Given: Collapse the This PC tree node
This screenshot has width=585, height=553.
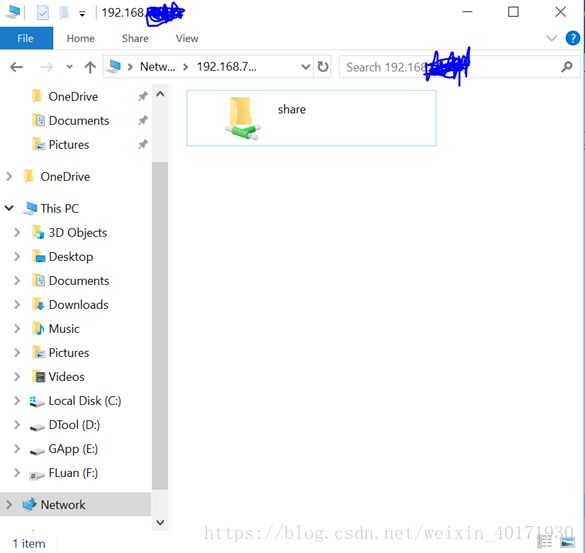Looking at the screenshot, I should [x=9, y=208].
